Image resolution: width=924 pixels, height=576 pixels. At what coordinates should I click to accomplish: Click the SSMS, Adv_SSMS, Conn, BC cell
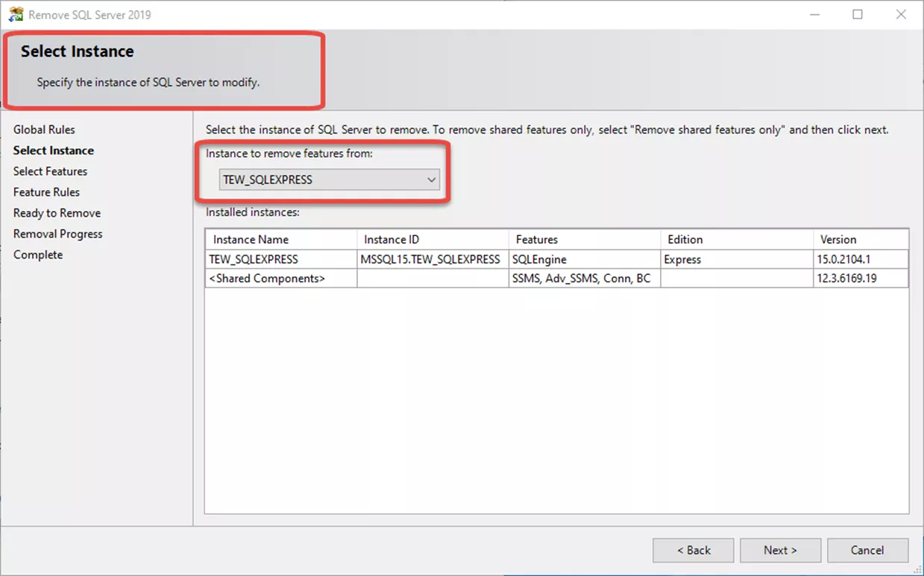click(x=584, y=278)
